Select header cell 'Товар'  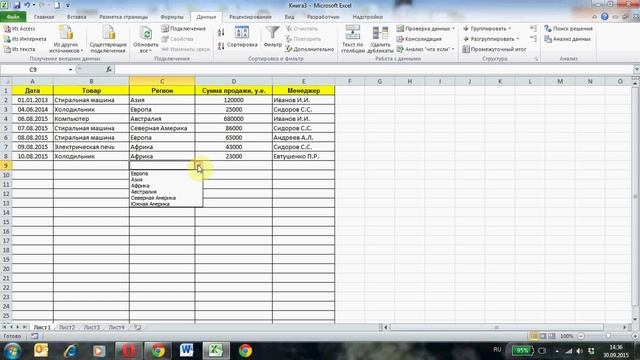tap(91, 91)
